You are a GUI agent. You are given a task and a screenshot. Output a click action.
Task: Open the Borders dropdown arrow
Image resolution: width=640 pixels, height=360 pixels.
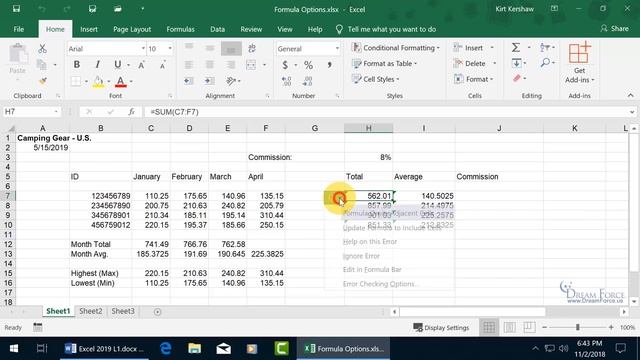(x=87, y=81)
